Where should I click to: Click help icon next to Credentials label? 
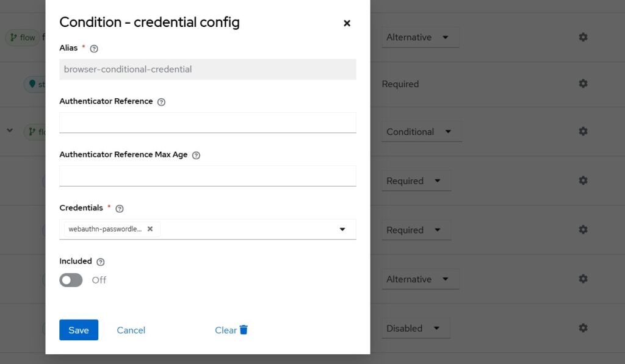pyautogui.click(x=120, y=209)
